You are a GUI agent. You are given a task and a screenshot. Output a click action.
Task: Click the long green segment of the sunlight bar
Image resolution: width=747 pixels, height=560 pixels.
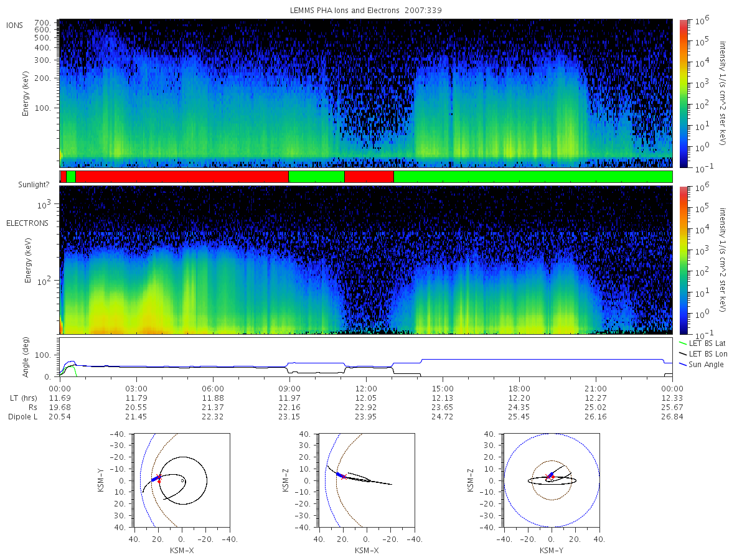click(x=533, y=177)
